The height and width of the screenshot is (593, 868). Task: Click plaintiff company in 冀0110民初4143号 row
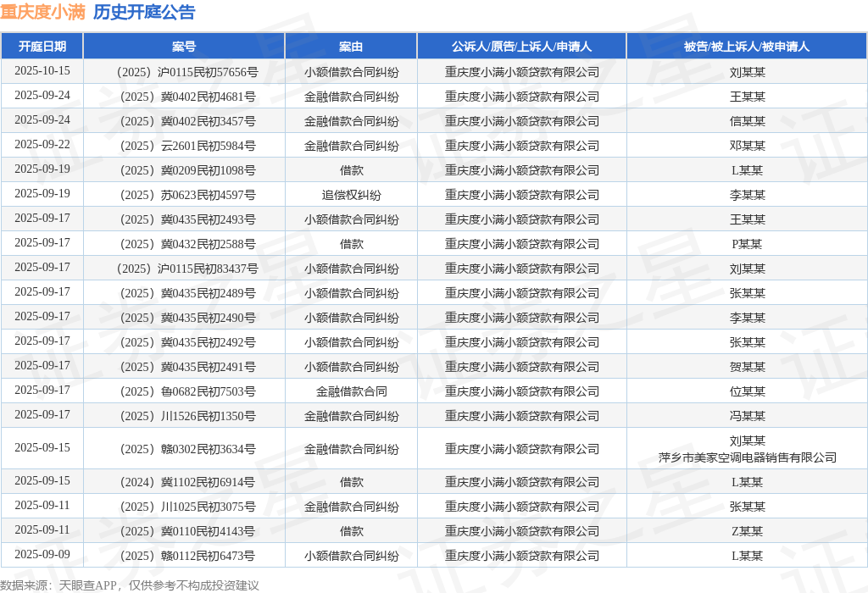[x=522, y=531]
